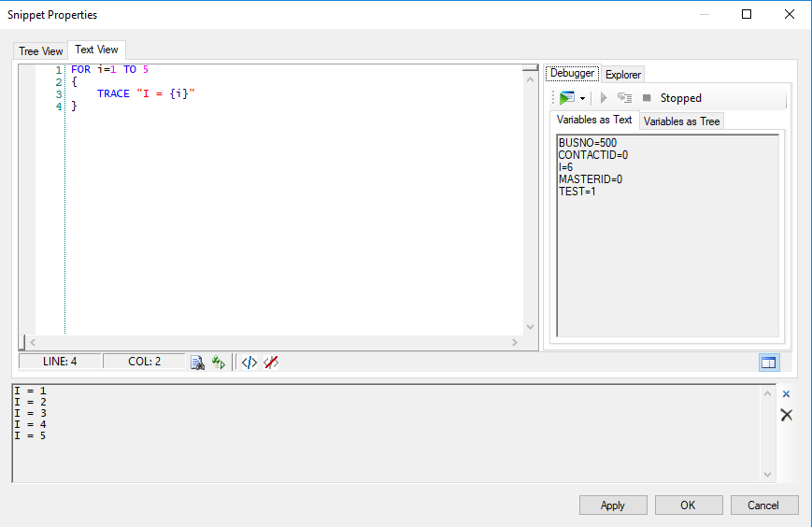Screen dimensions: 812x527
Task: Click the green run-arrow icon below the editor
Action: pyautogui.click(x=219, y=363)
